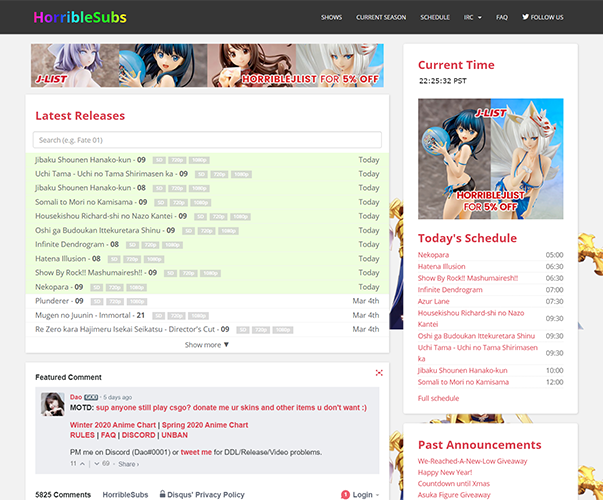
Task: Select 1080p for Hatena Illusion 08
Action: point(154,259)
